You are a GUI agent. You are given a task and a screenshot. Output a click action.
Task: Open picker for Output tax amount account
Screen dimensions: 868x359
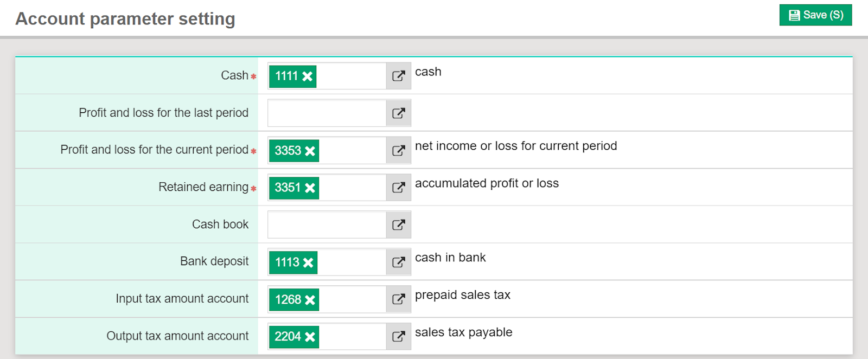coord(398,337)
